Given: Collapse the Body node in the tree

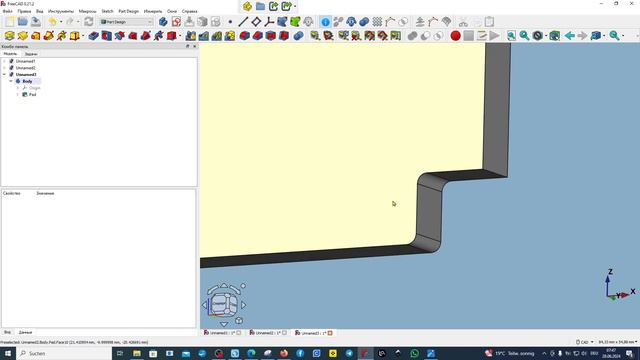Looking at the screenshot, I should tap(11, 81).
